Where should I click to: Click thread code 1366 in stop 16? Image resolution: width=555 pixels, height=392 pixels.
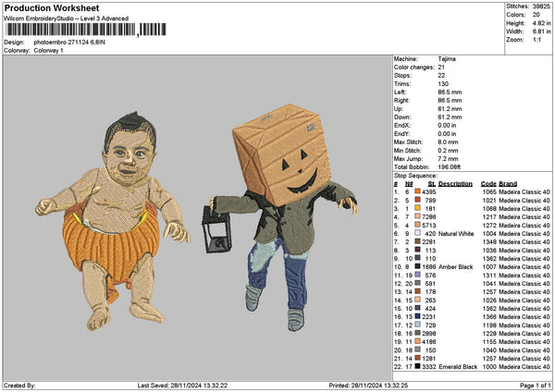[x=489, y=316]
